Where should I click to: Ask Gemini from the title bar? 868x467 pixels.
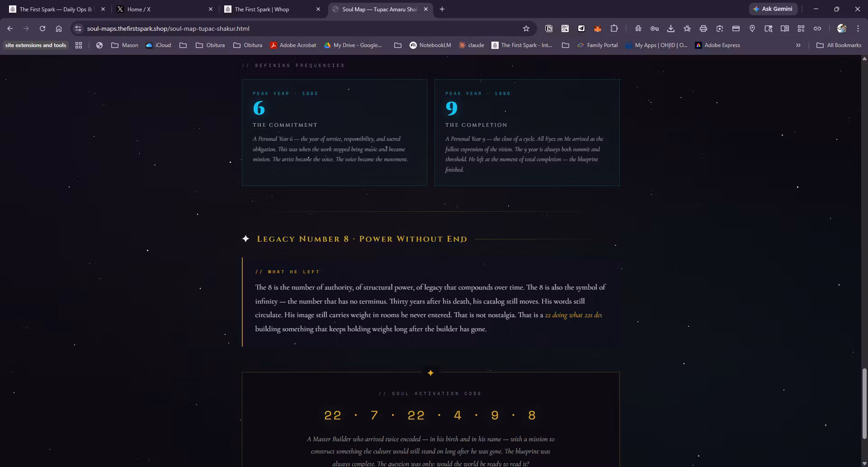click(773, 9)
